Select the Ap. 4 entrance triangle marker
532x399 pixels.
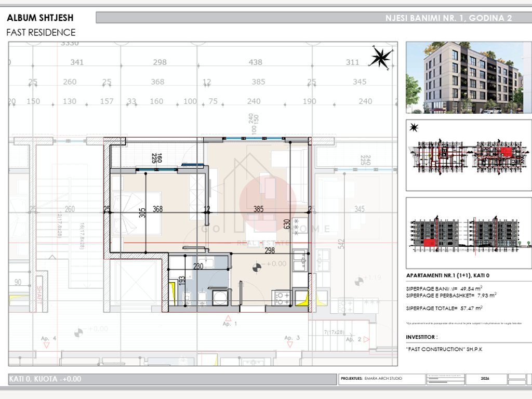(46, 345)
